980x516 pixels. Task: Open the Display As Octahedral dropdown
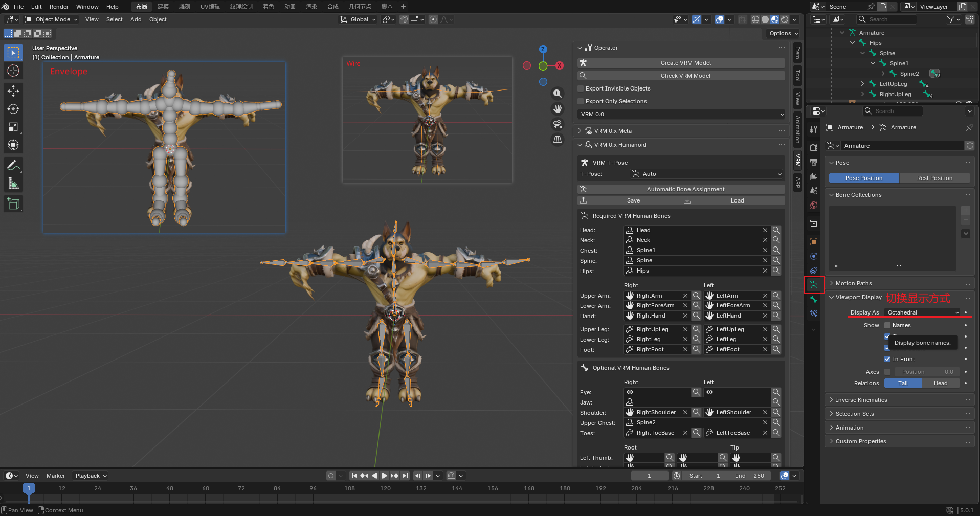pyautogui.click(x=923, y=312)
